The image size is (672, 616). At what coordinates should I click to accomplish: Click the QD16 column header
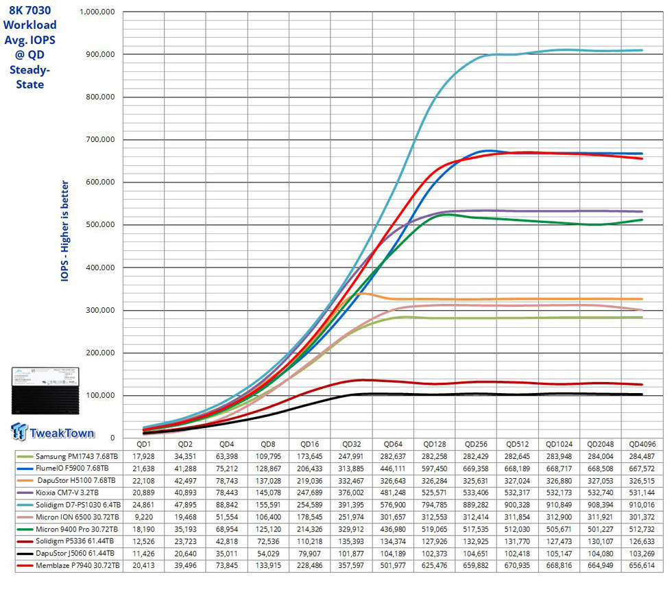[x=309, y=445]
